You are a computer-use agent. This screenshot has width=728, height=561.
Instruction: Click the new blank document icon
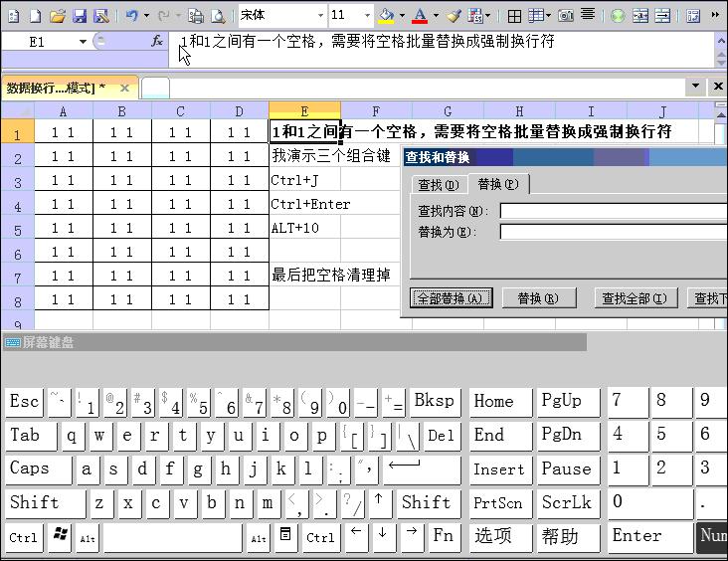click(35, 16)
